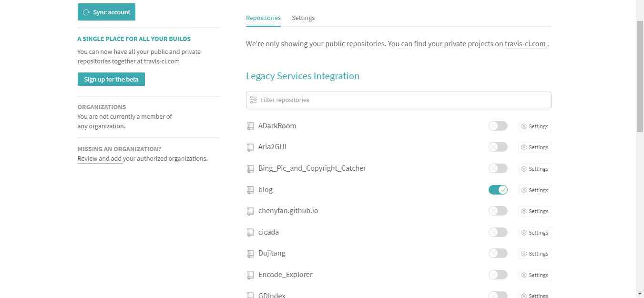Click the filter icon in the repository search box
Image resolution: width=644 pixels, height=298 pixels.
point(253,100)
